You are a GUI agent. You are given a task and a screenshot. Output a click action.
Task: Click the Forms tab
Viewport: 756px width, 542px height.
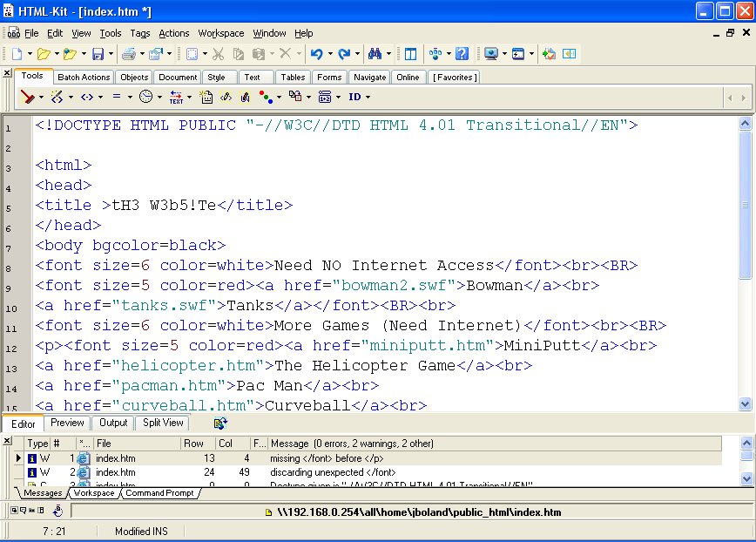(329, 78)
